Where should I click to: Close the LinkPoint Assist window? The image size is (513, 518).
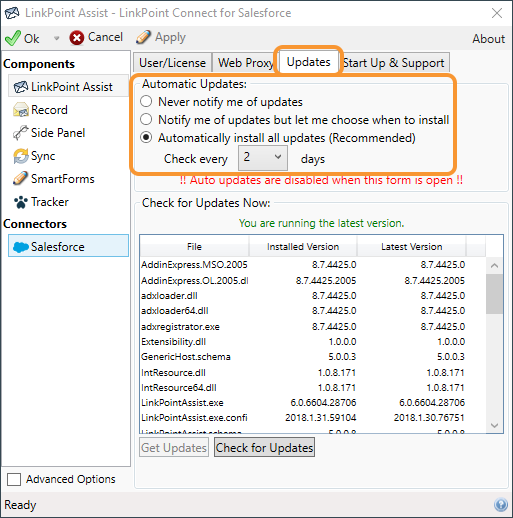coord(497,13)
